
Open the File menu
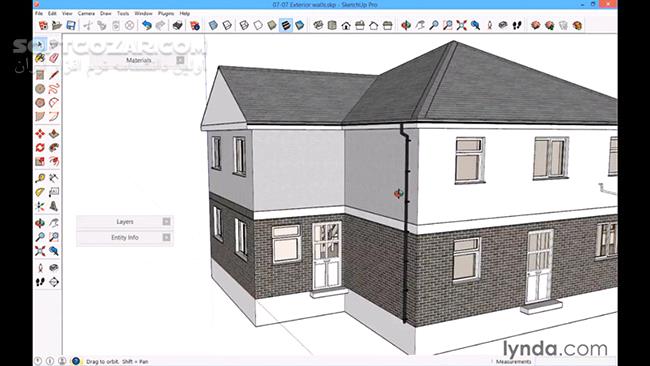(x=39, y=14)
